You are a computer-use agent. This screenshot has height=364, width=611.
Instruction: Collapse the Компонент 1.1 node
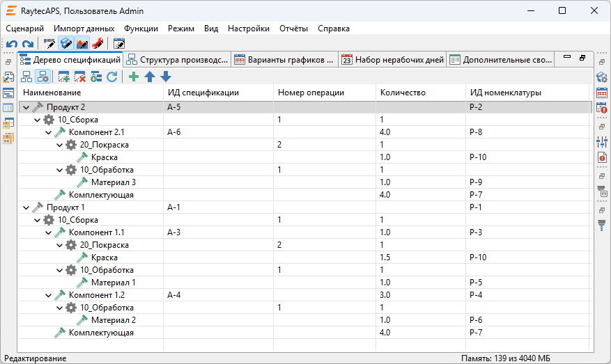click(x=48, y=232)
